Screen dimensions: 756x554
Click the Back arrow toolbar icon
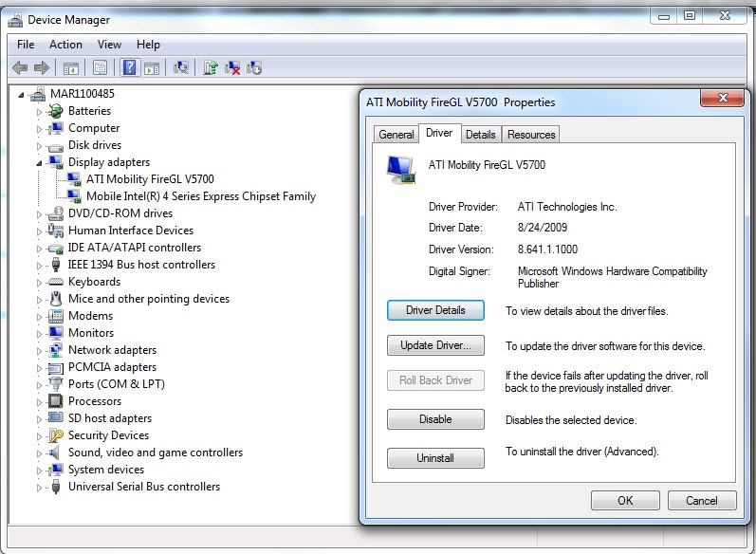20,67
